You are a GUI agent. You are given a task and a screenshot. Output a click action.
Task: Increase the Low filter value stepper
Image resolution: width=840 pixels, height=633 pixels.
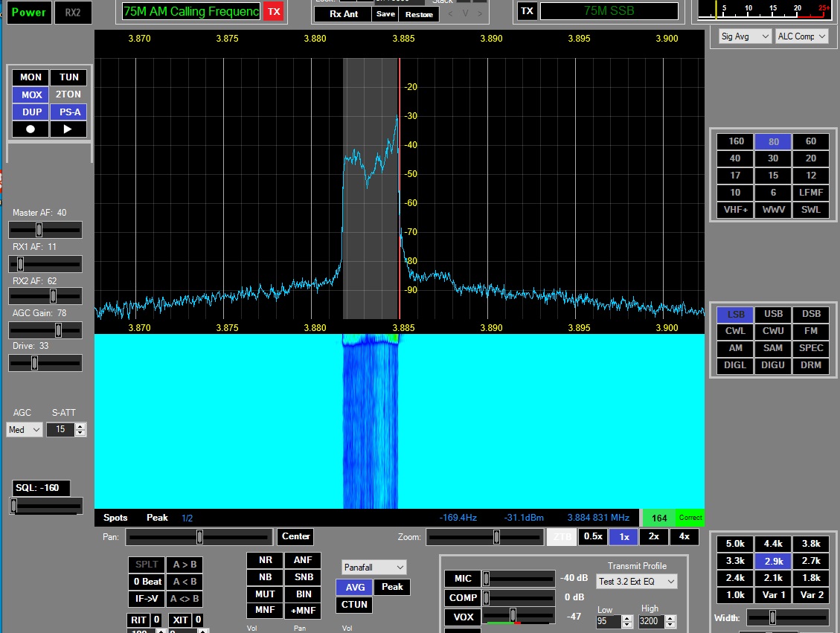[x=627, y=618]
